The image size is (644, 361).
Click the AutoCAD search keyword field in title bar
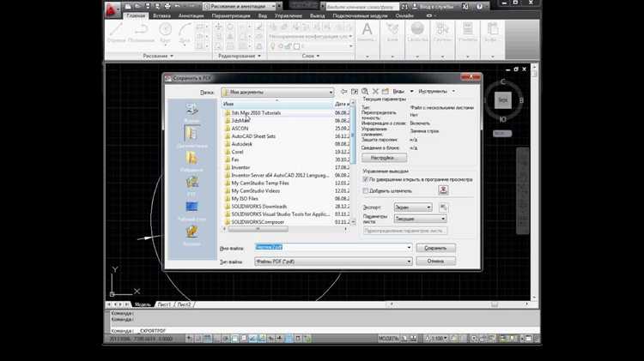point(362,7)
